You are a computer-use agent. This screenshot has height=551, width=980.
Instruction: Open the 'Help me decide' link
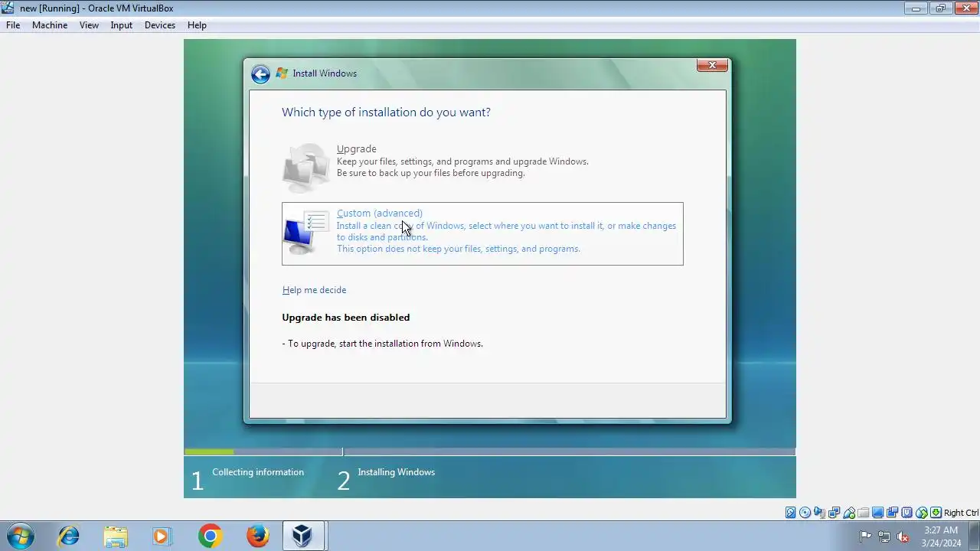[314, 290]
